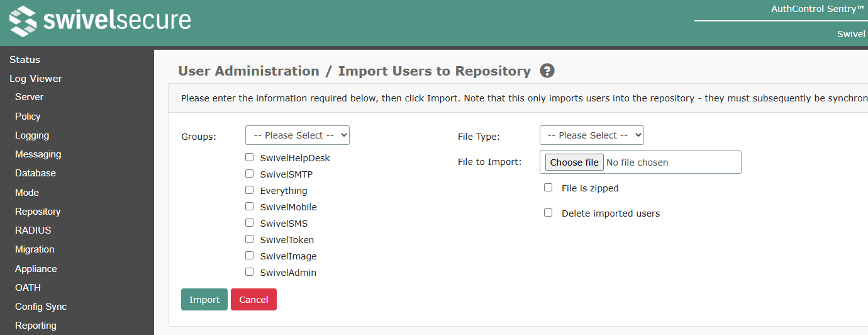Screen dimensions: 868x335
Task: Go to the Server menu item
Action: point(29,97)
